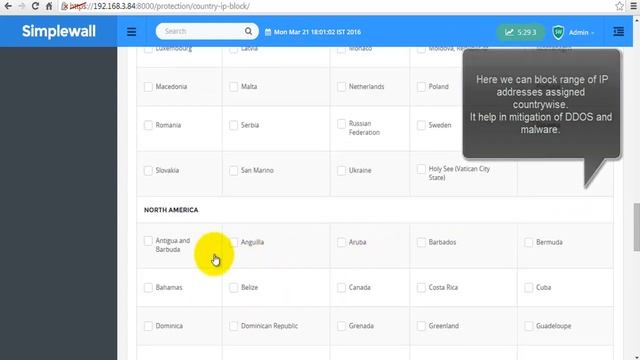The image size is (640, 360).
Task: Open the load average chart badge
Action: click(x=520, y=32)
